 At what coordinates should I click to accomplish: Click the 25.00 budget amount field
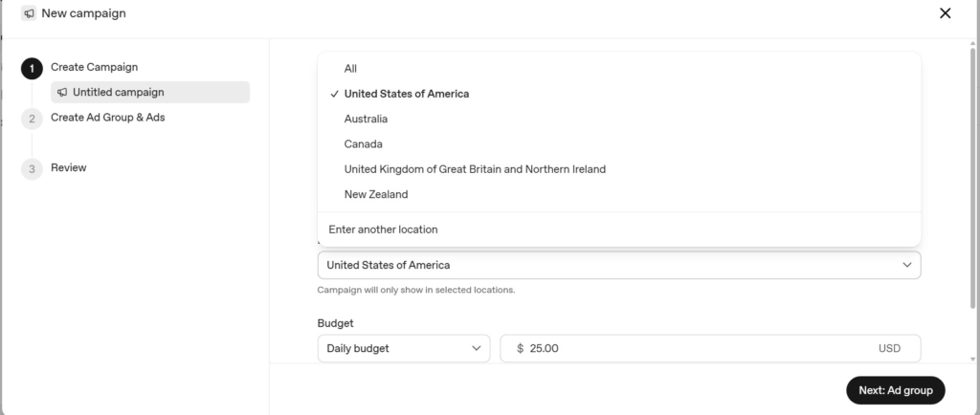pyautogui.click(x=710, y=348)
